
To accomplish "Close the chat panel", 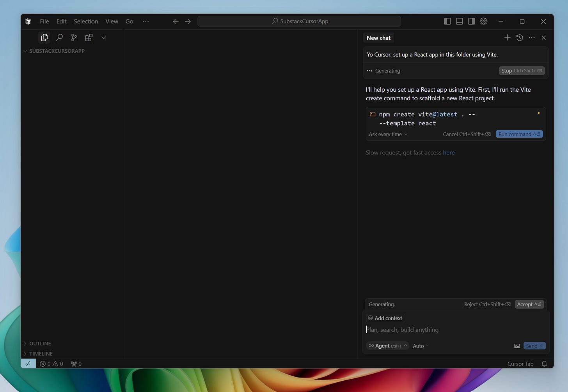I will [x=544, y=37].
